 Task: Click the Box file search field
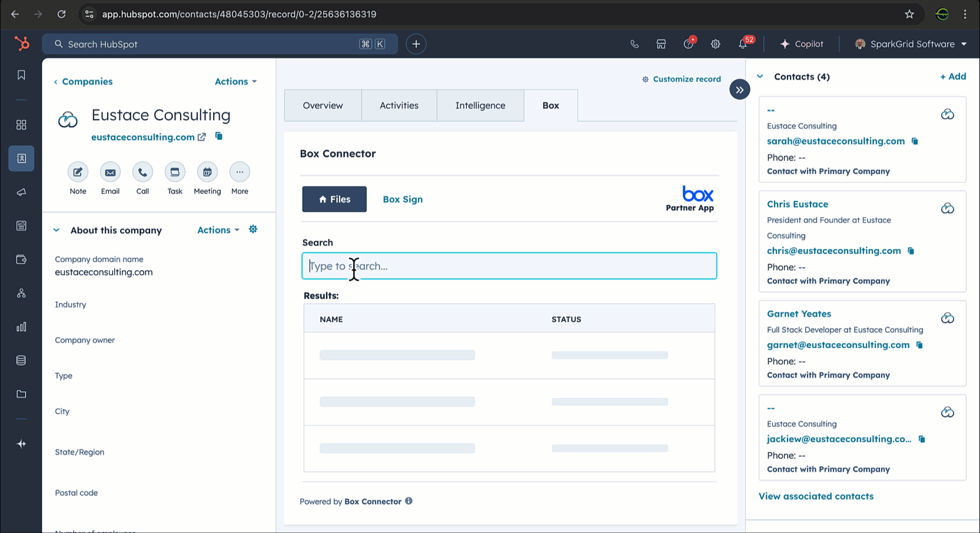coord(509,266)
